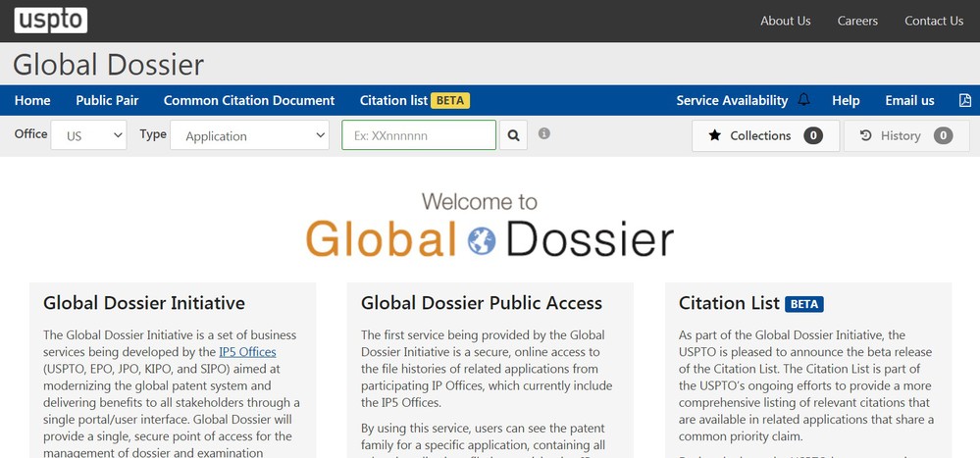Open the Collections button
The width and height of the screenshot is (980, 458).
pos(765,135)
